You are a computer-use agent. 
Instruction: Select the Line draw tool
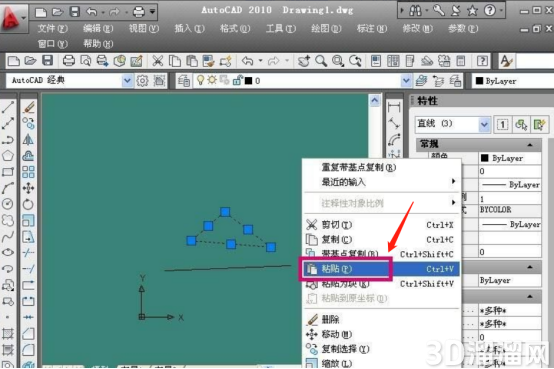tap(8, 107)
